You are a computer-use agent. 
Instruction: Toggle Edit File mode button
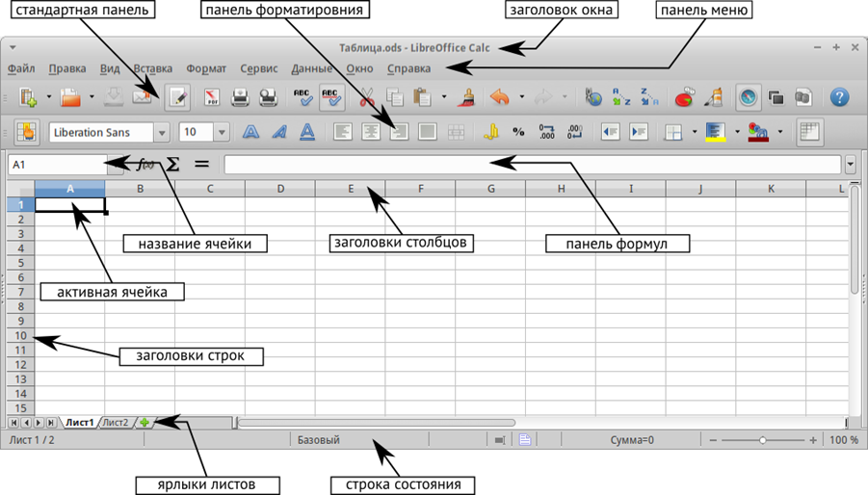[x=178, y=97]
